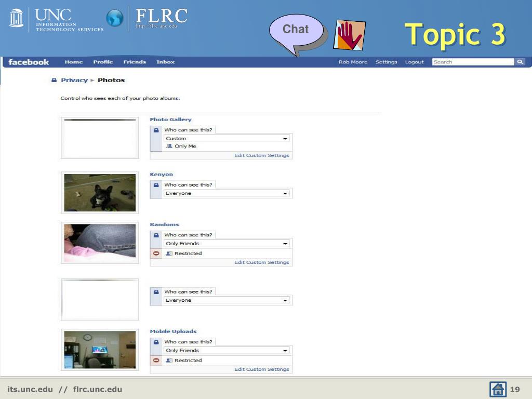Click the search magnifier button
The width and height of the screenshot is (532, 399).
520,62
